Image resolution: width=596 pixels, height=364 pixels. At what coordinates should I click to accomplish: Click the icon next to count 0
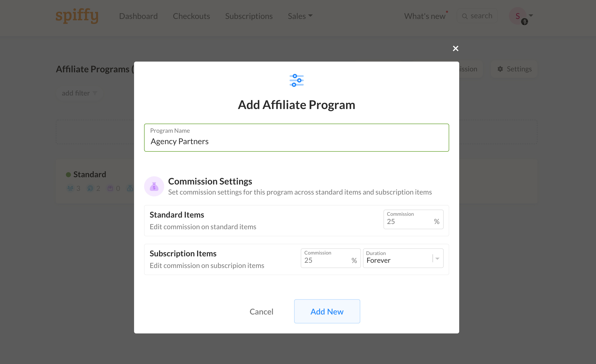click(x=110, y=188)
